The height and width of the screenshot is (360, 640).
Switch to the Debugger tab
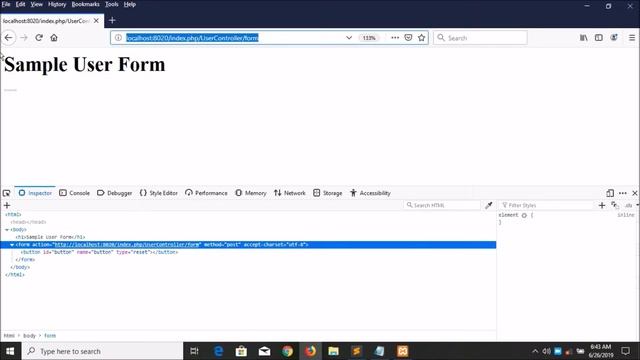(114, 193)
